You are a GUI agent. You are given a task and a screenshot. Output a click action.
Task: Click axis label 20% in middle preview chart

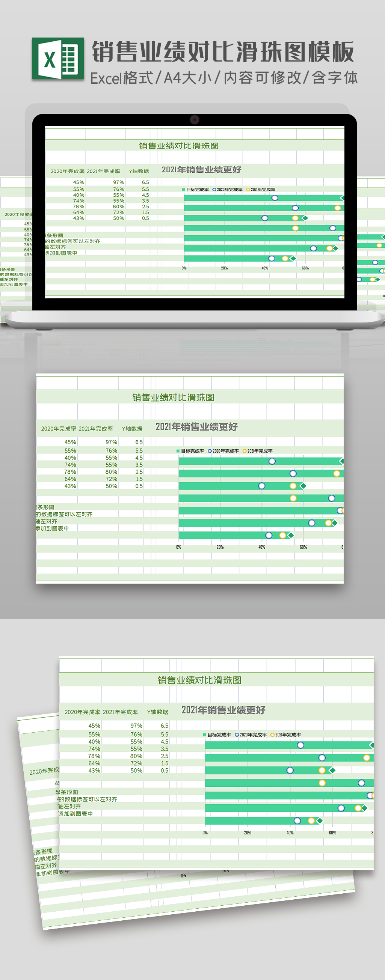point(220,547)
